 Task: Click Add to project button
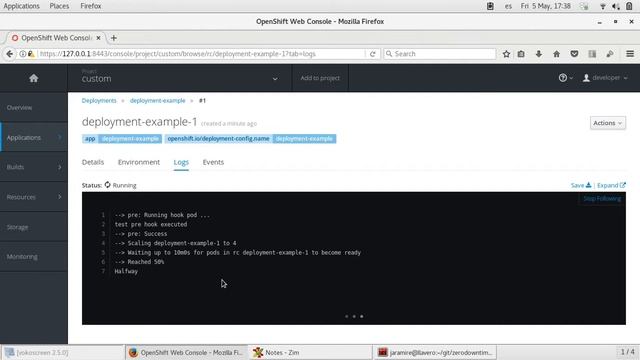pos(320,78)
